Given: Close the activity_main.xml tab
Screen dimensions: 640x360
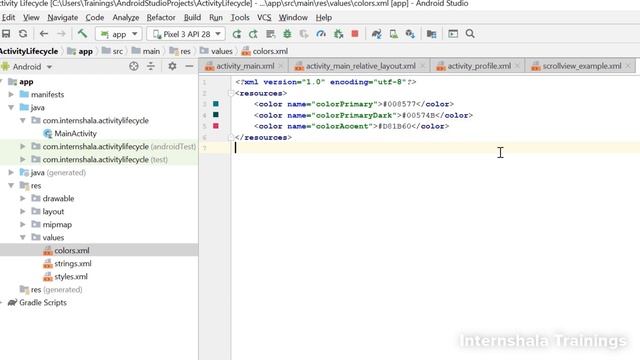Looking at the screenshot, I should coord(281,66).
